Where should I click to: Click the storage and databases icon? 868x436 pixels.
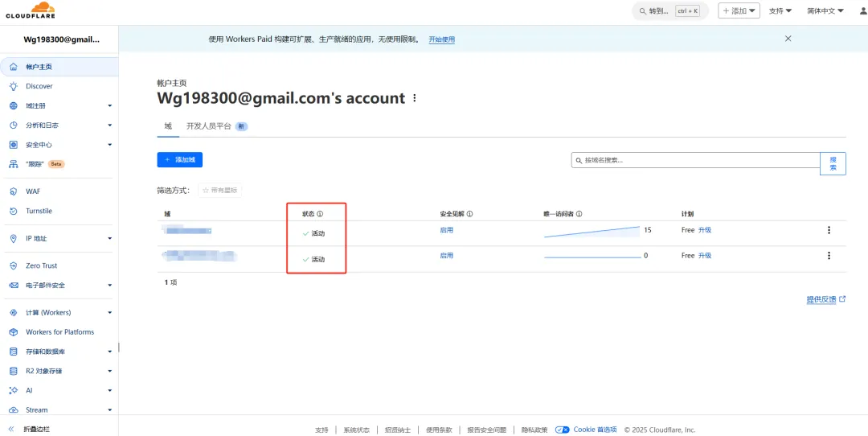(x=14, y=352)
